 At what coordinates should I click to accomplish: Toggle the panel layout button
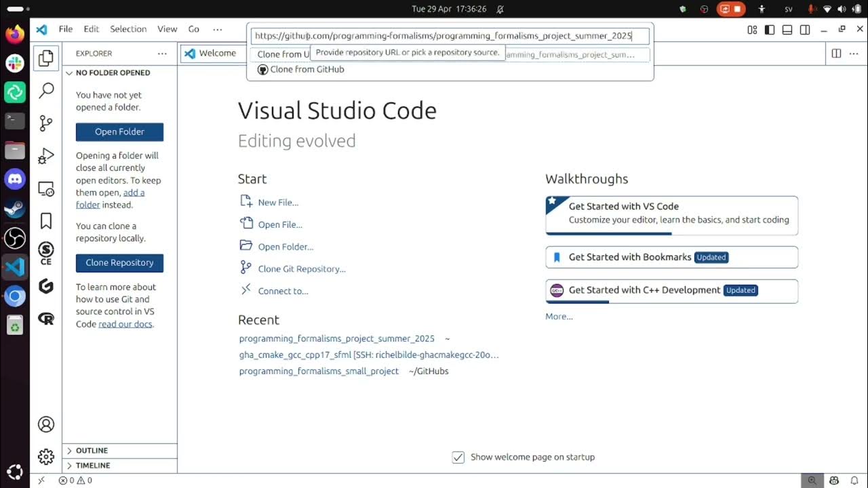pos(787,30)
